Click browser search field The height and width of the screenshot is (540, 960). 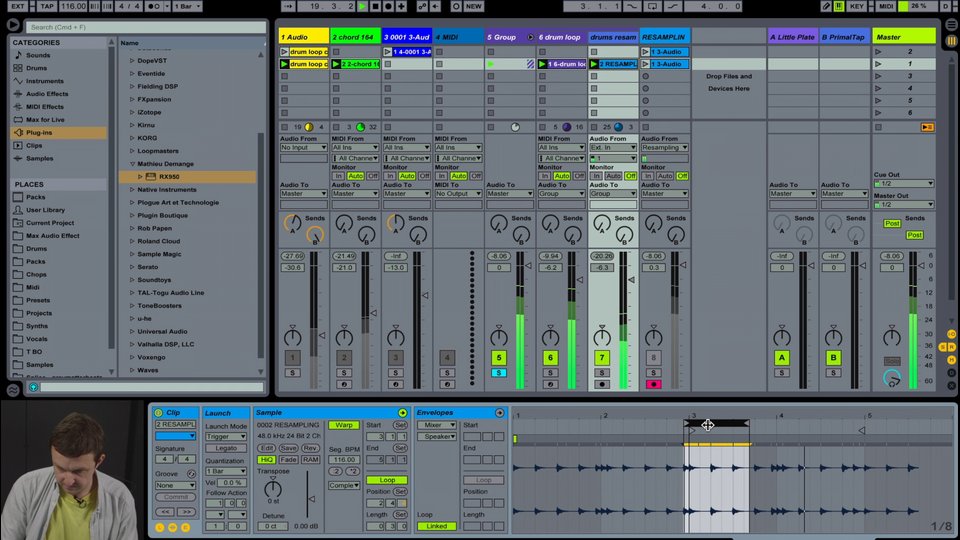coord(146,27)
